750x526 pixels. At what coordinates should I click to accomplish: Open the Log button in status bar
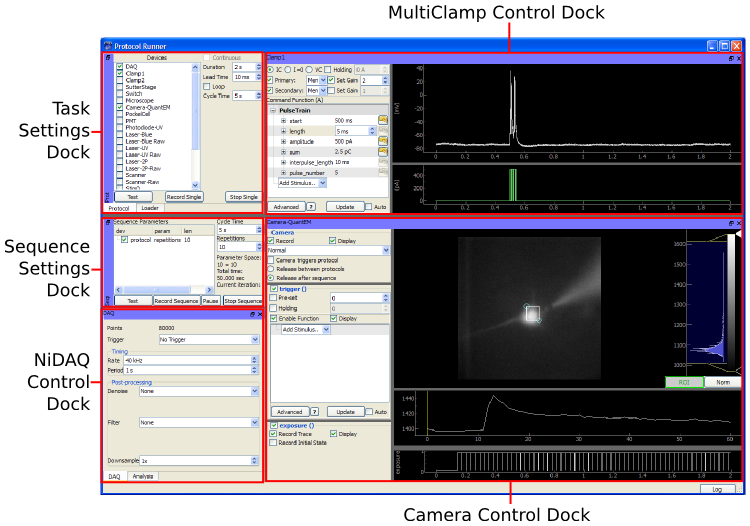tap(717, 489)
